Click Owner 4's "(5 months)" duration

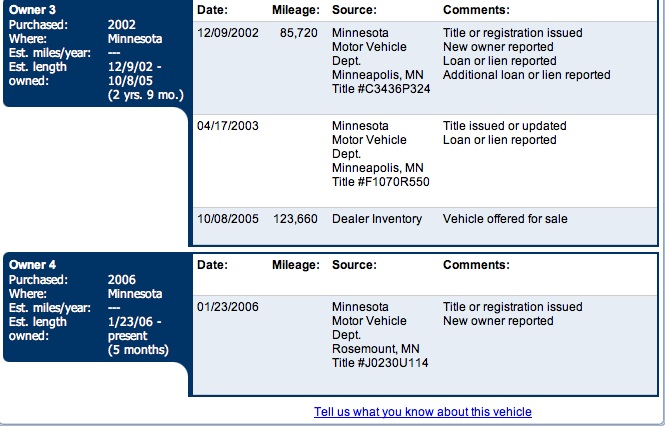click(x=138, y=350)
